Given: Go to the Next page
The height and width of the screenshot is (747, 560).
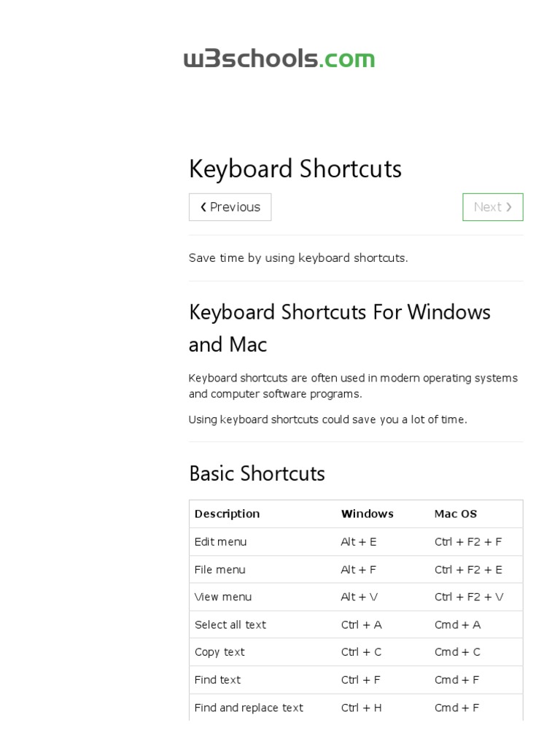Looking at the screenshot, I should 492,207.
